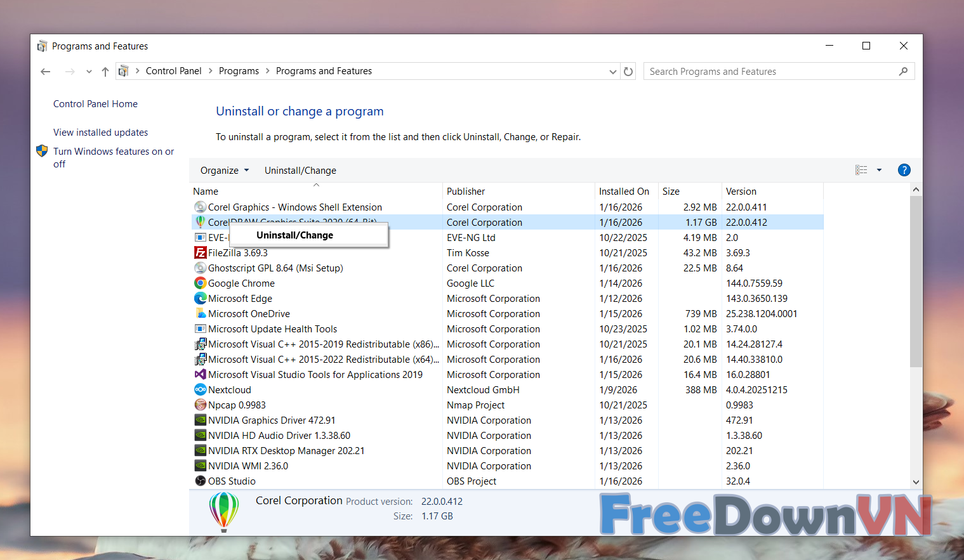Click the Nextcloud program icon
964x560 pixels.
200,390
